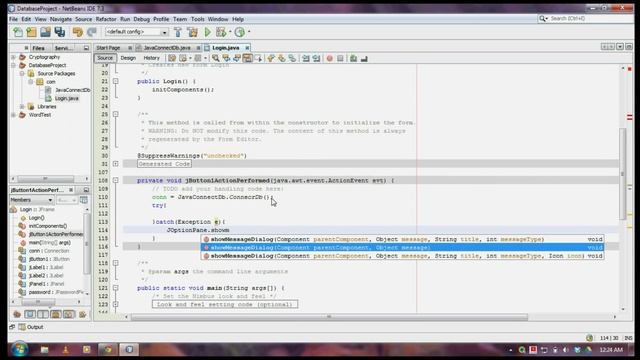Expand the Cryptography project node
The width and height of the screenshot is (640, 360).
13,57
